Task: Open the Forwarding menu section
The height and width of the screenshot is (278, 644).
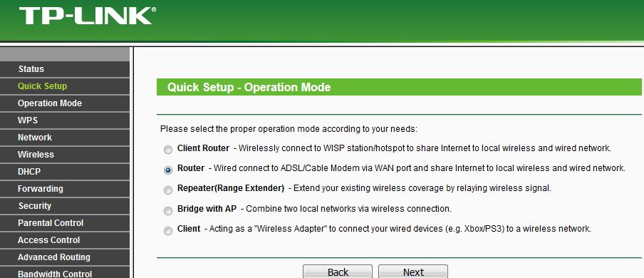Action: pos(65,189)
